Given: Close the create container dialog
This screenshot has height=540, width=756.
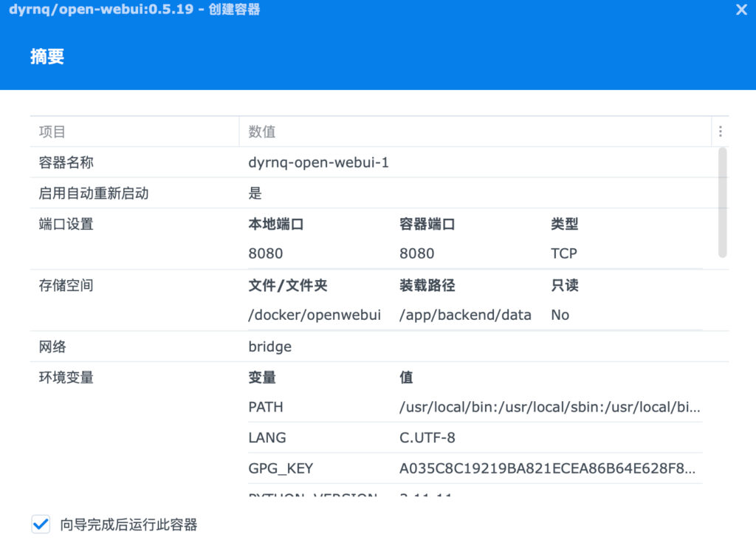Looking at the screenshot, I should click(741, 10).
